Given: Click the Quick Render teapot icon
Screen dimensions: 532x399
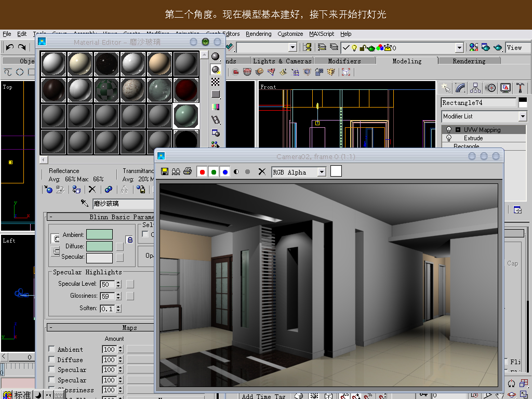Looking at the screenshot, I should pos(498,47).
